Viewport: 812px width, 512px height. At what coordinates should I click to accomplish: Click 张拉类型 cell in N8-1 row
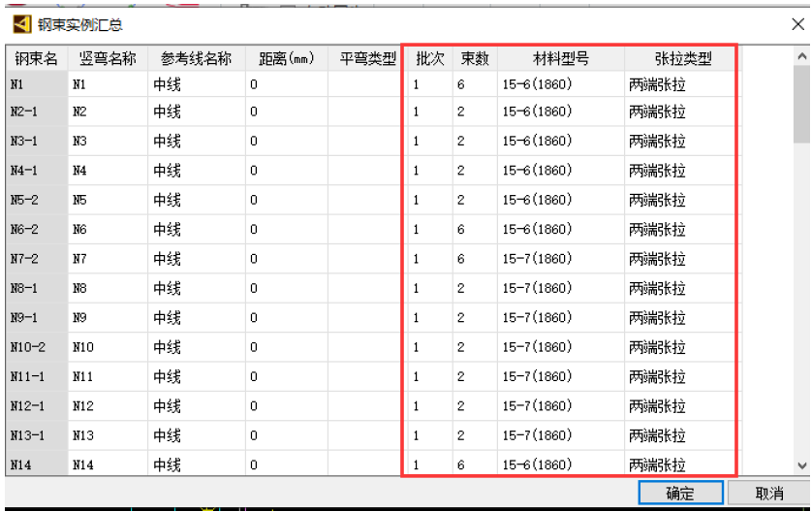click(683, 288)
